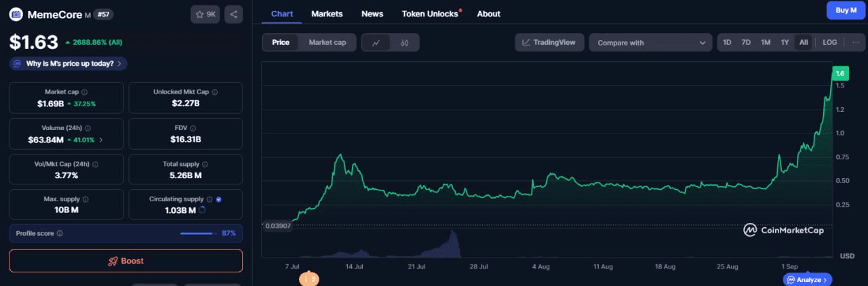Click the Buy M button
868x286 pixels.
[x=846, y=10]
